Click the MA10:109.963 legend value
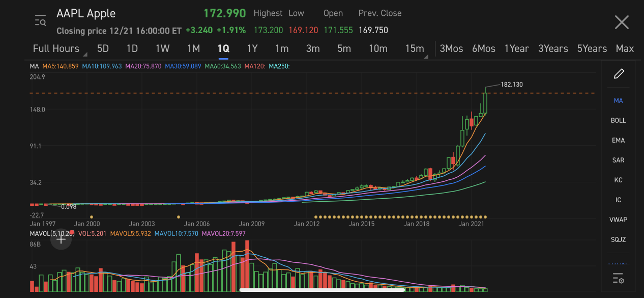This screenshot has height=298, width=644. click(102, 66)
